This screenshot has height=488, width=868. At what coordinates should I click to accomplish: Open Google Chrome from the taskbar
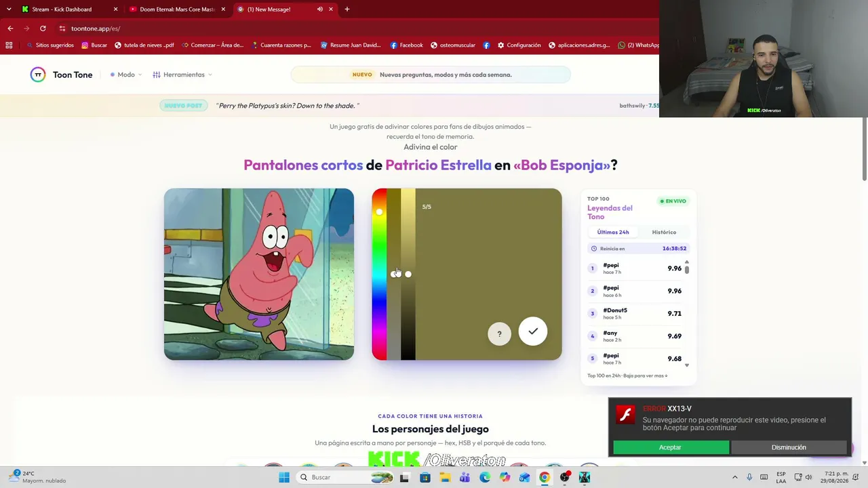point(545,477)
